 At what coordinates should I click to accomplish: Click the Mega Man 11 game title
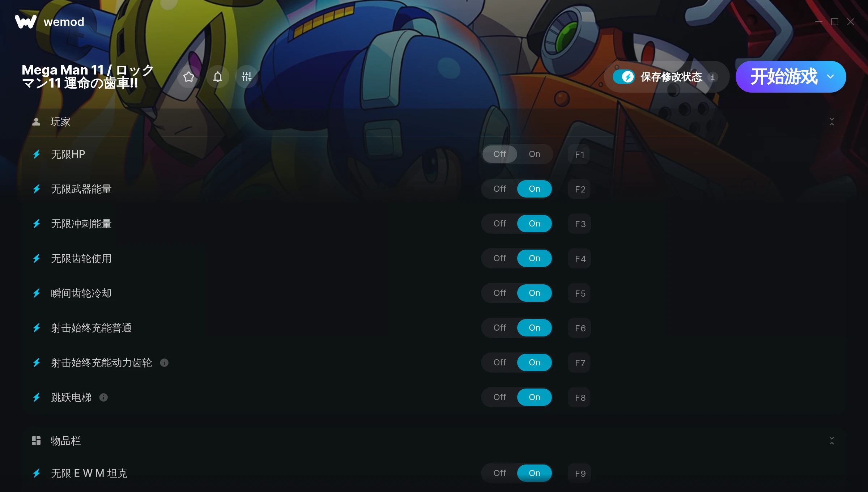coord(88,76)
